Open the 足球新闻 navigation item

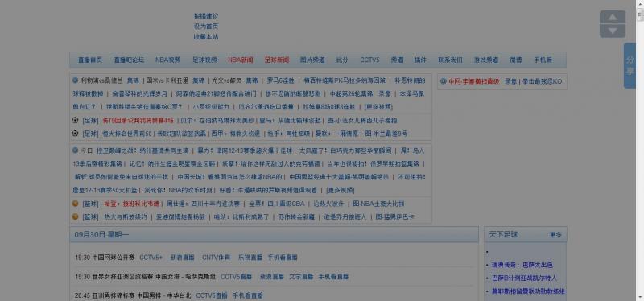tap(277, 60)
